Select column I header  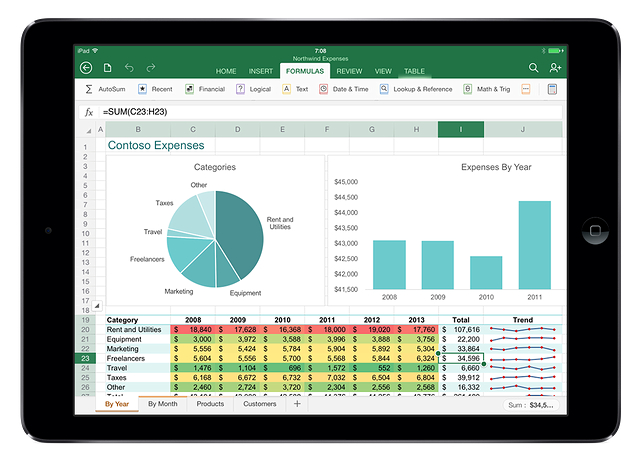click(461, 129)
